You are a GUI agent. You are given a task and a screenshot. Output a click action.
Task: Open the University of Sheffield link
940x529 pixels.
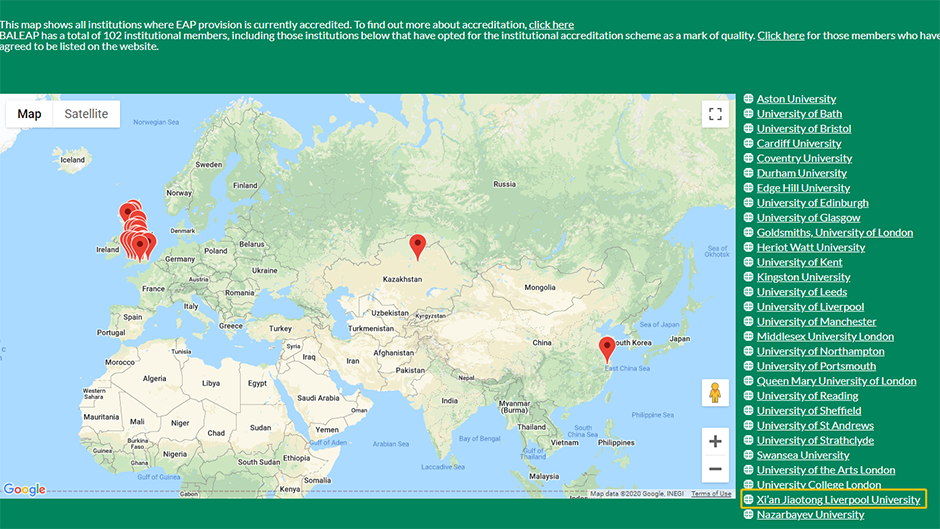coord(809,410)
